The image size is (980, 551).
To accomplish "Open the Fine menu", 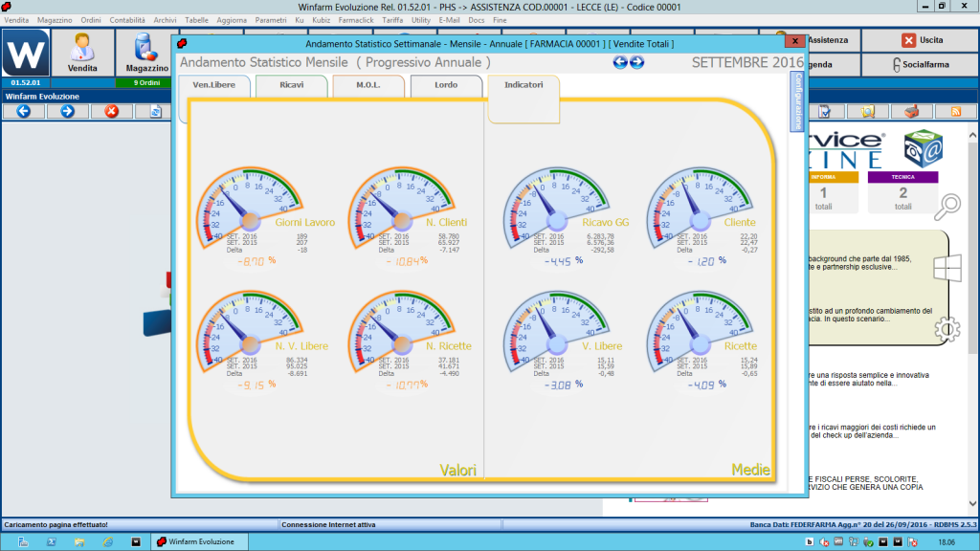I will pos(500,20).
